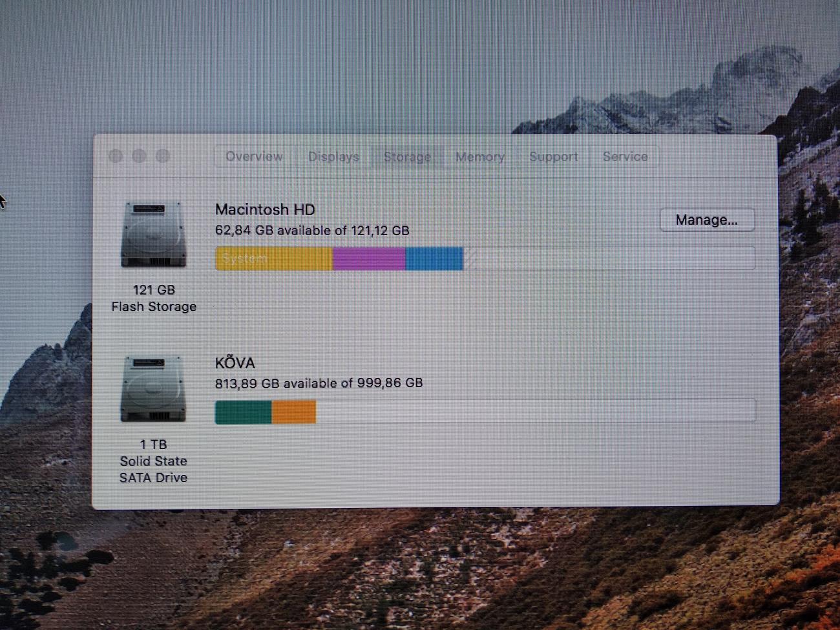This screenshot has width=840, height=630.
Task: Click the Macintosh HD drive icon
Action: [153, 234]
